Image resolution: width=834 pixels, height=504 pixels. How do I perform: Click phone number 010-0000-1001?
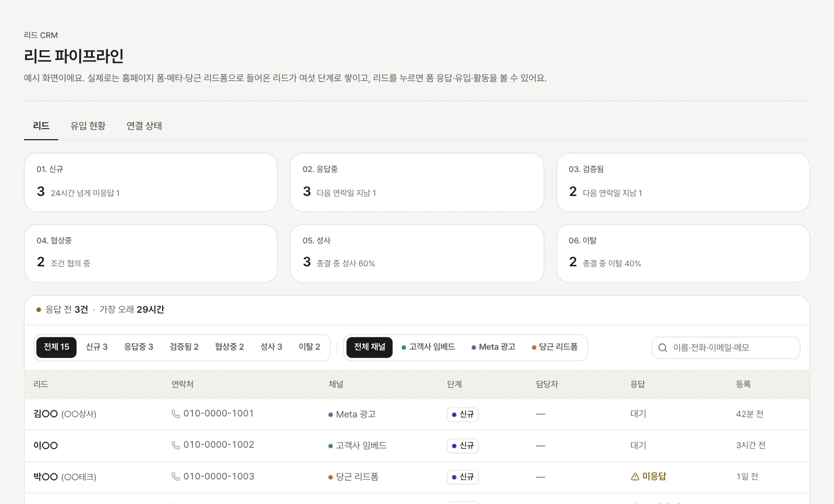click(x=218, y=413)
